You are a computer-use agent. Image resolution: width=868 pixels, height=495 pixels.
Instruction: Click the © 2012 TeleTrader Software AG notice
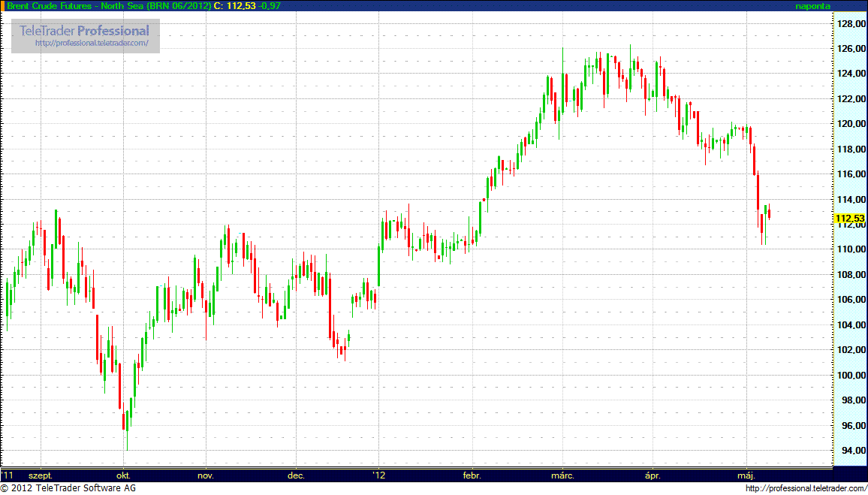click(68, 488)
